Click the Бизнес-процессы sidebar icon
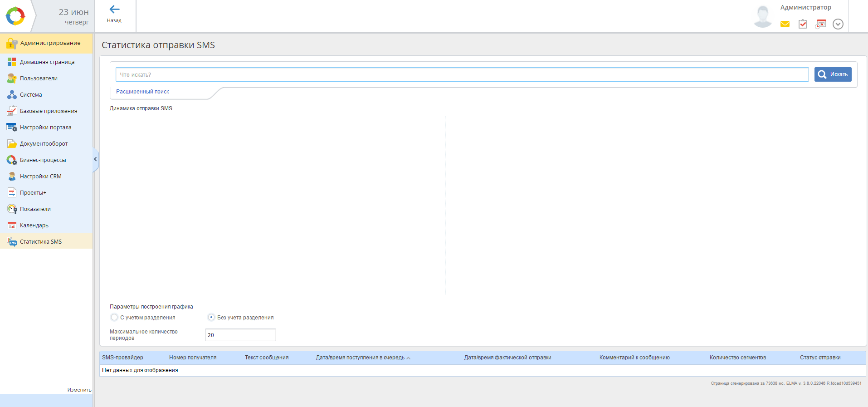The width and height of the screenshot is (868, 407). (x=12, y=160)
